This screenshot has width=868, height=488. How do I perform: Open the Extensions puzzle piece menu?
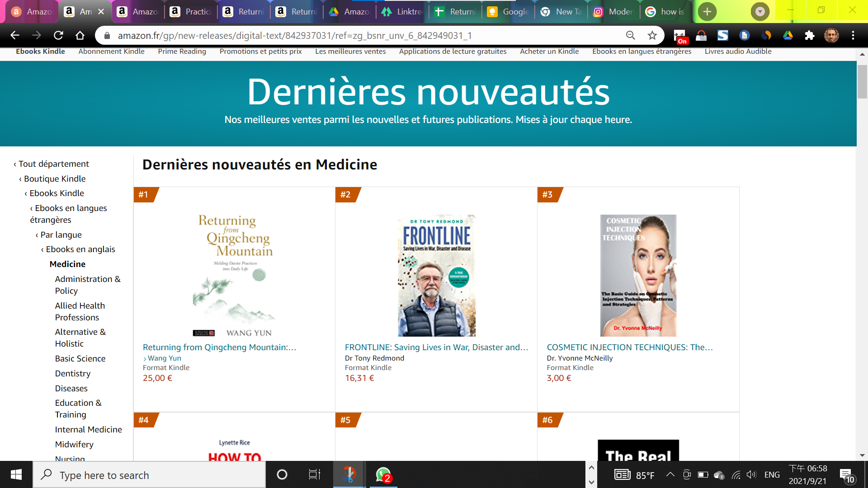tap(810, 35)
